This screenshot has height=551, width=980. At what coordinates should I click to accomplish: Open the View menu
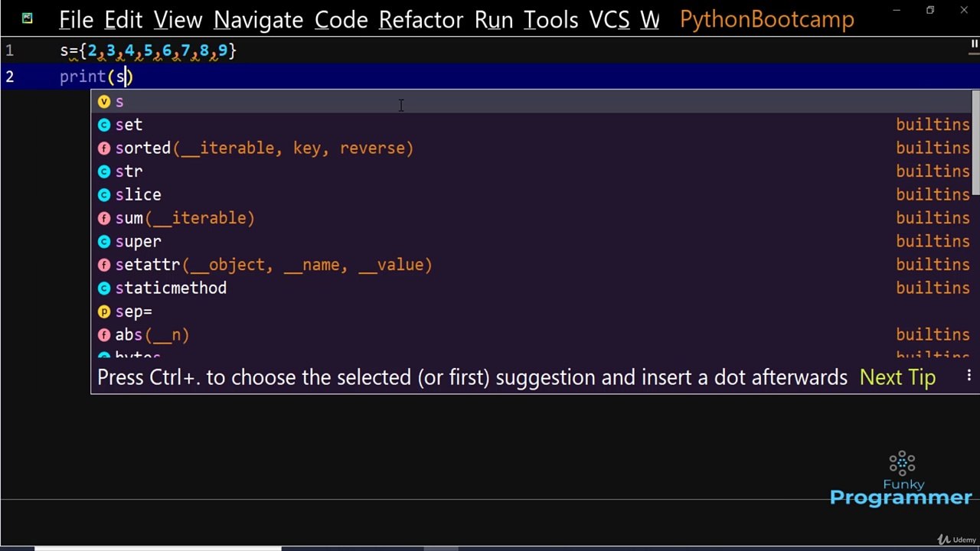tap(178, 20)
